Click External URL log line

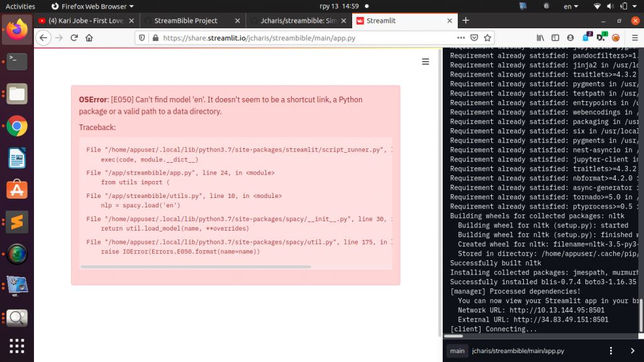pyautogui.click(x=533, y=320)
